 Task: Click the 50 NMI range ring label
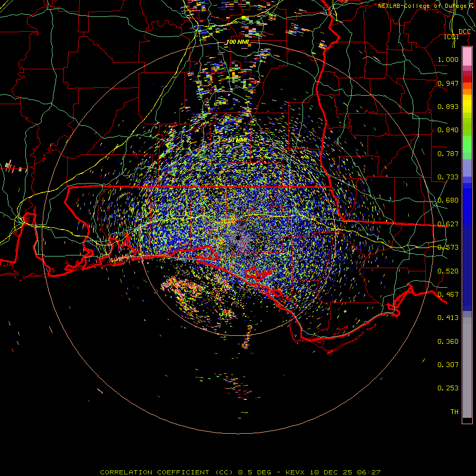237,140
